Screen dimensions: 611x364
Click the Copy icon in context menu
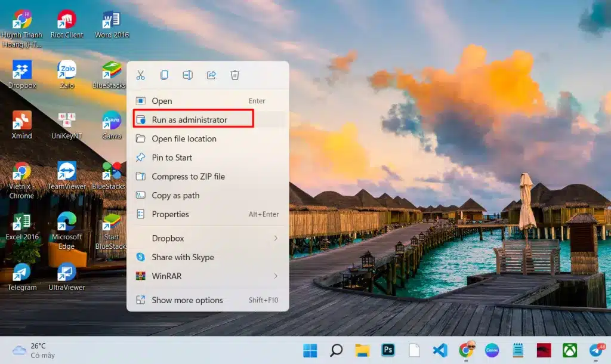coord(164,75)
